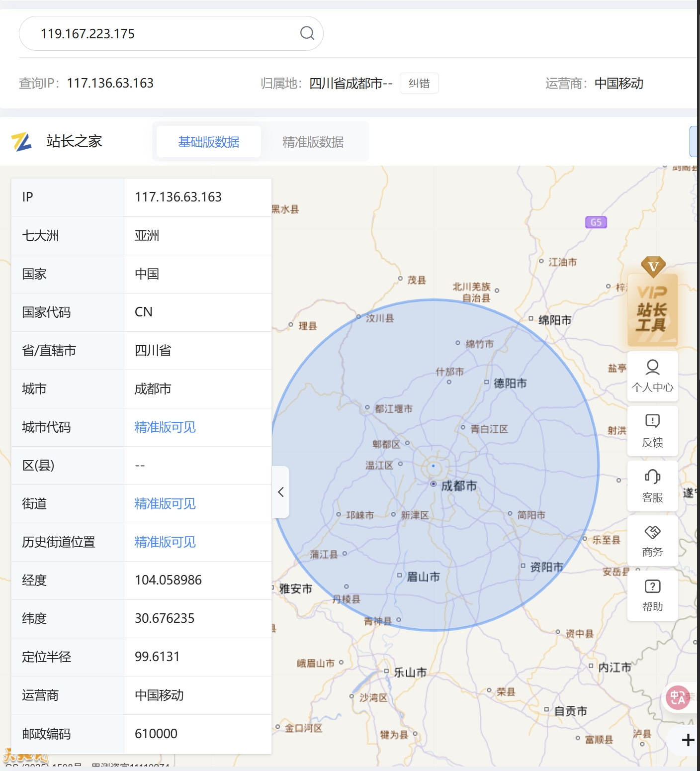
Task: Click the search magnifier icon
Action: click(307, 33)
